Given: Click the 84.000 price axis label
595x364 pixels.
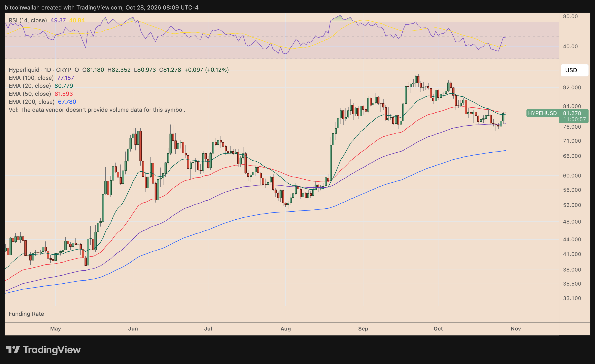Looking at the screenshot, I should tap(572, 106).
